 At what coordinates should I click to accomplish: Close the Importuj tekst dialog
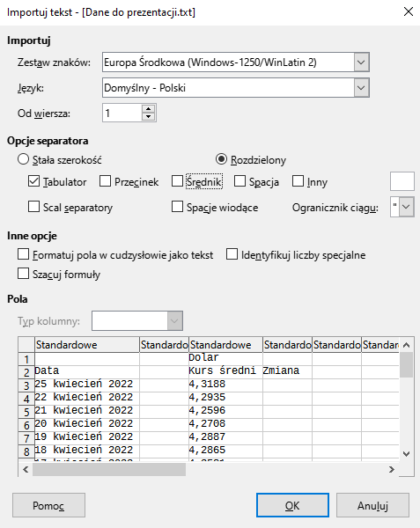409,11
